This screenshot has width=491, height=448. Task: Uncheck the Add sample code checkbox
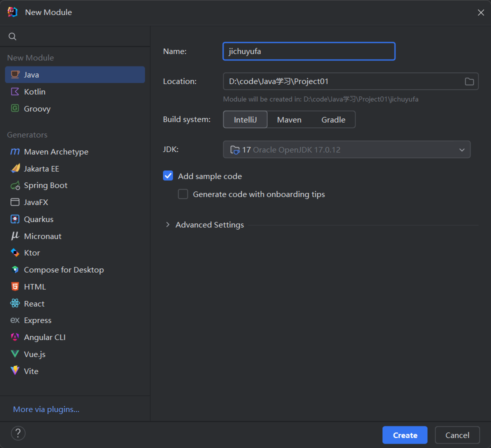[168, 175]
